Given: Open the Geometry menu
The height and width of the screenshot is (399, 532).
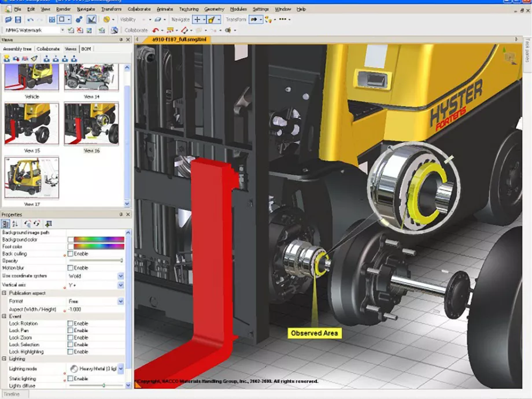Looking at the screenshot, I should pos(214,9).
